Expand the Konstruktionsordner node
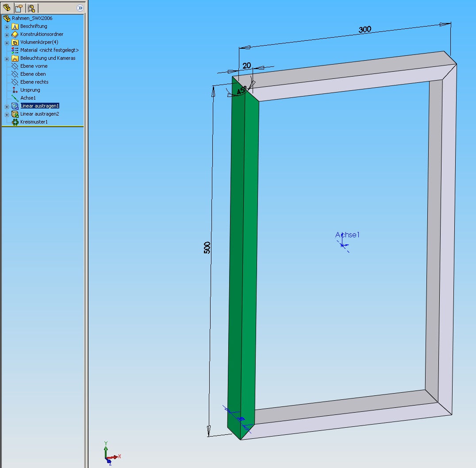Image resolution: width=476 pixels, height=468 pixels. [7, 35]
